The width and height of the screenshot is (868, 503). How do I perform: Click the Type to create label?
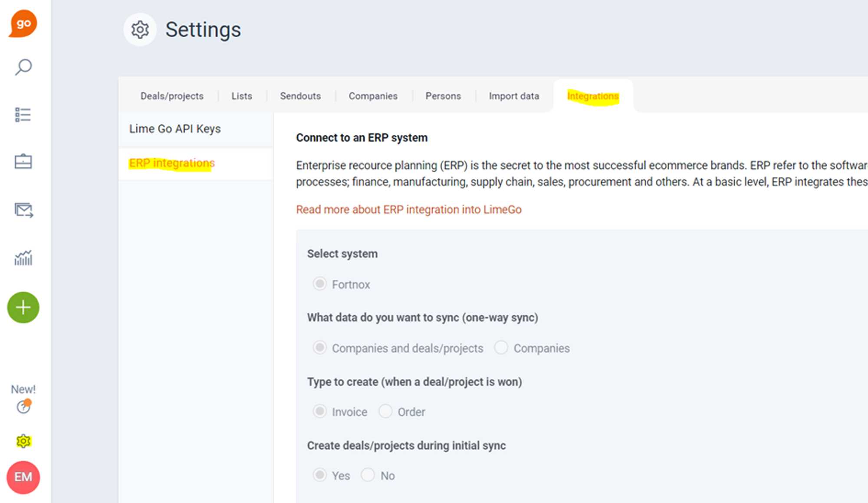pyautogui.click(x=414, y=382)
